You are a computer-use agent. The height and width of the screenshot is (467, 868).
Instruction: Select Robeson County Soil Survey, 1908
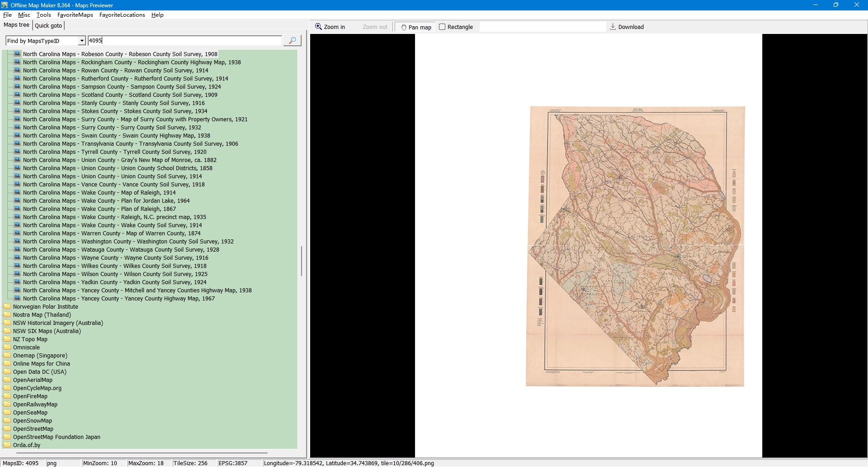point(120,54)
